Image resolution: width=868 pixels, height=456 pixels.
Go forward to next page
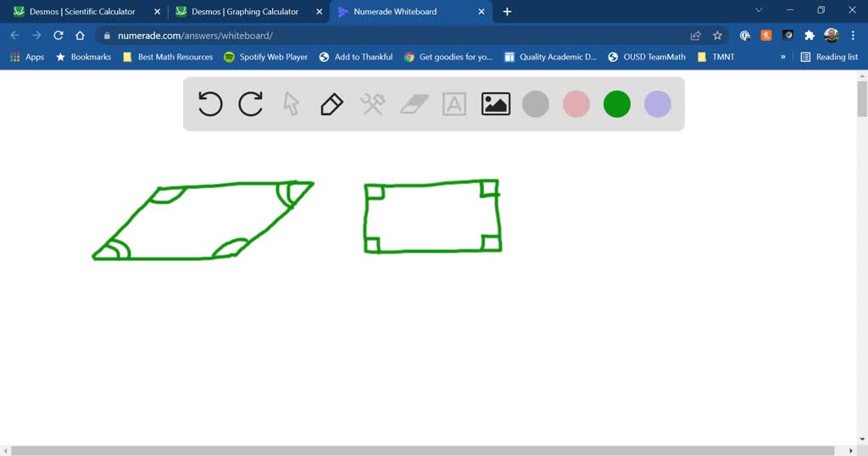pyautogui.click(x=36, y=36)
